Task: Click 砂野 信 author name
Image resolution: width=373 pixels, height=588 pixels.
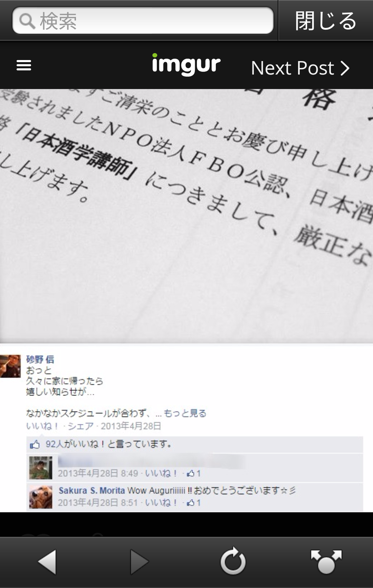Action: (x=40, y=359)
